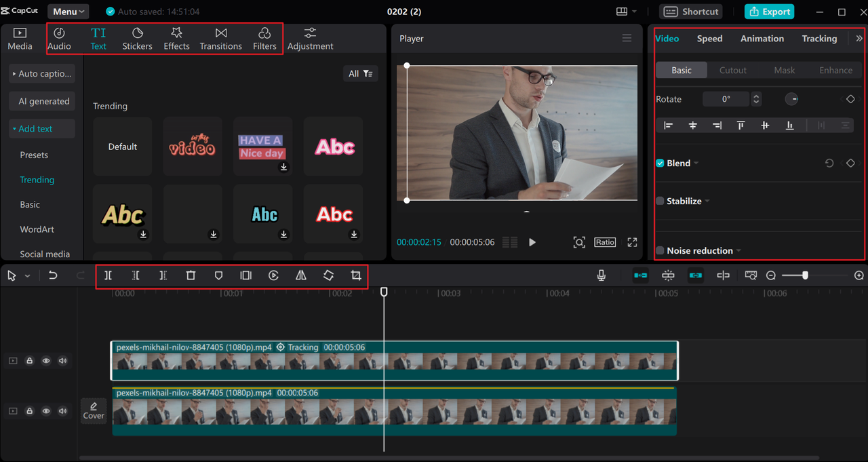The image size is (868, 462).
Task: Open the Effects panel
Action: pos(176,39)
